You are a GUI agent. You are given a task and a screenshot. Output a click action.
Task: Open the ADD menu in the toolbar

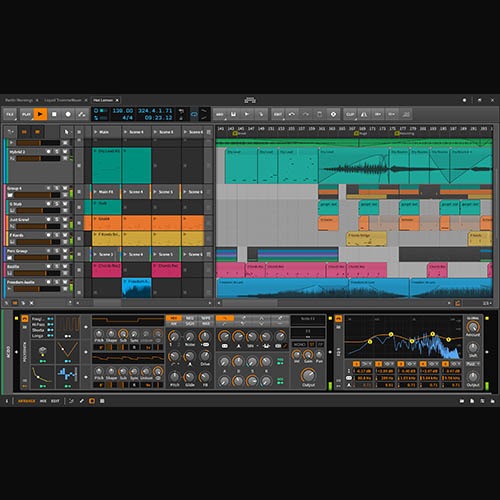pyautogui.click(x=220, y=114)
